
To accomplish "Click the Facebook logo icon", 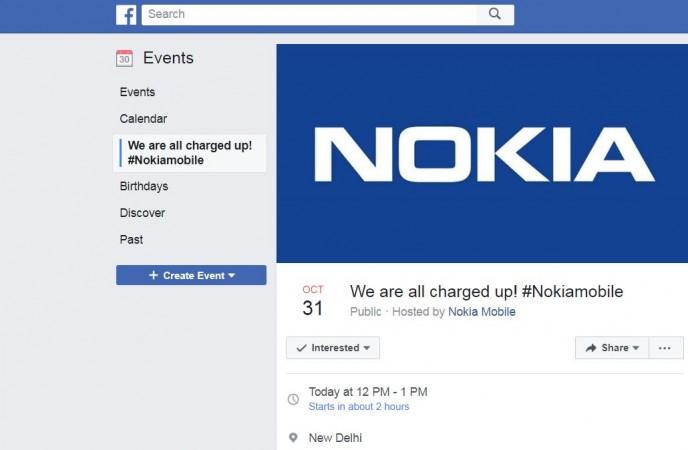I will coord(126,15).
